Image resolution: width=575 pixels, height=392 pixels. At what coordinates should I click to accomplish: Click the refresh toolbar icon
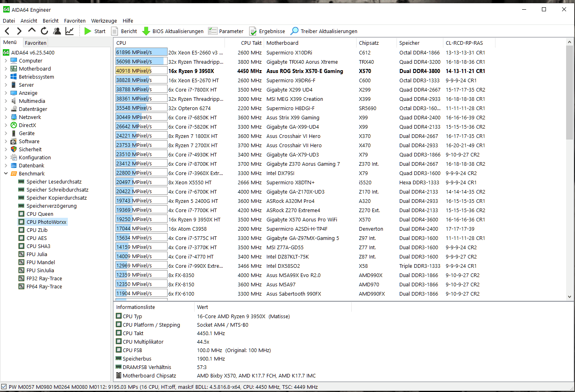[x=44, y=31]
